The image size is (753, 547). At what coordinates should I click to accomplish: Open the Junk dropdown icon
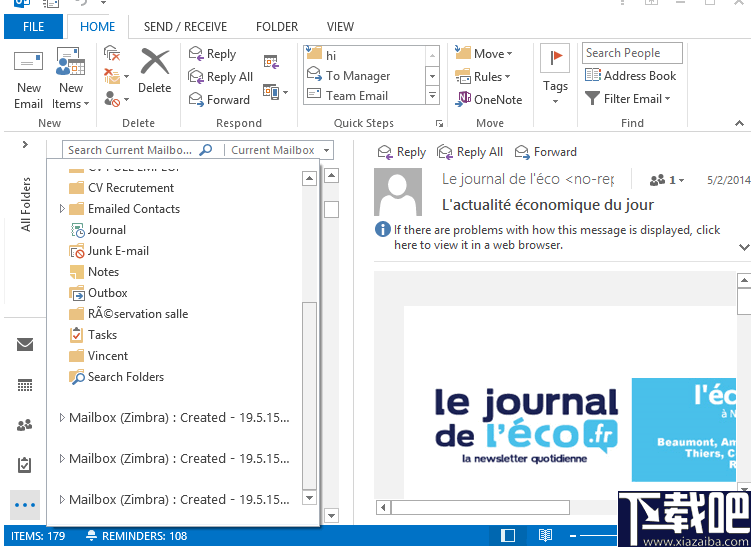(117, 99)
